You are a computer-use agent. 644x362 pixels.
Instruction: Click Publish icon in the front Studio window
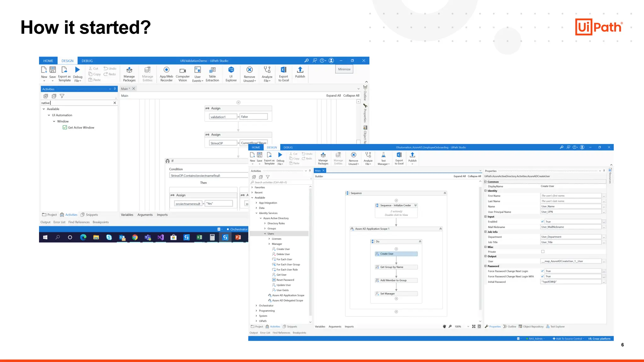[412, 155]
